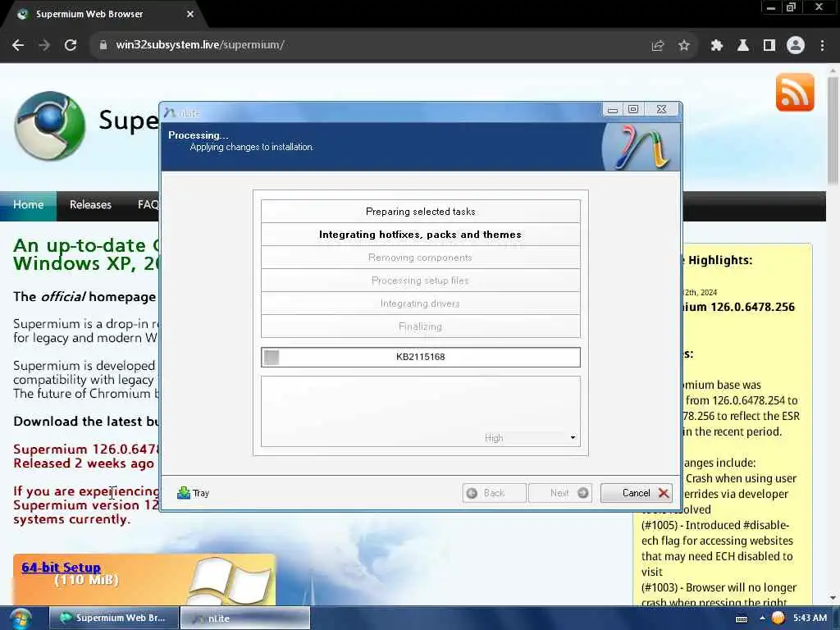Click the orange tray notification icon
This screenshot has height=630, width=840.
[x=778, y=619]
